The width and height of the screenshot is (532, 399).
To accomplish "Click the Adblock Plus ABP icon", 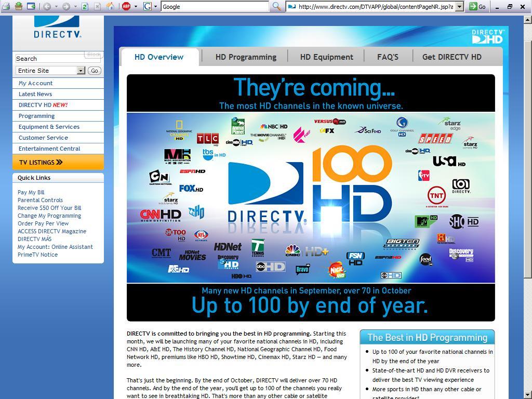I will (x=127, y=6).
